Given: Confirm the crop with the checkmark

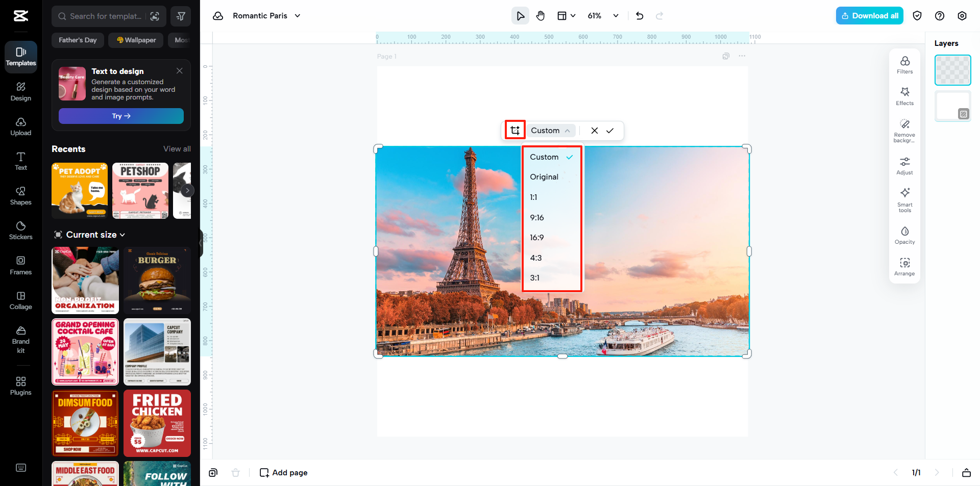Looking at the screenshot, I should pyautogui.click(x=610, y=131).
